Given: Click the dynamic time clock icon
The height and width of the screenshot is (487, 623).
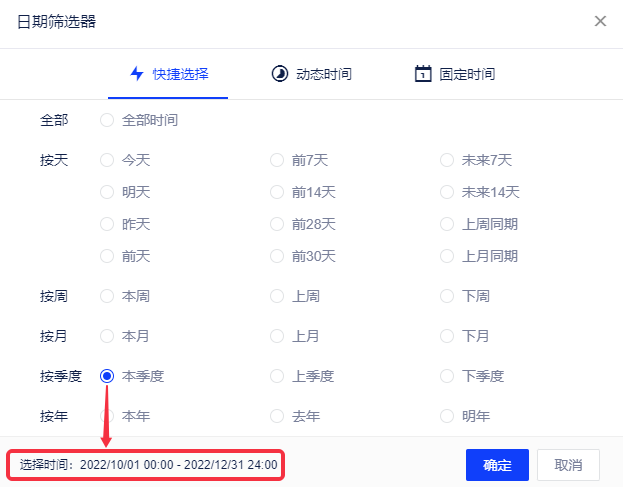Looking at the screenshot, I should point(279,74).
